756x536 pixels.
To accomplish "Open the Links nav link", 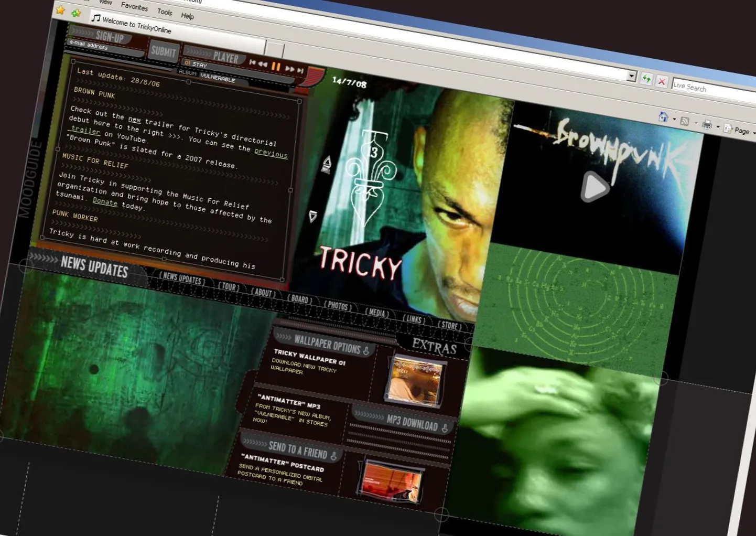I will coord(414,319).
